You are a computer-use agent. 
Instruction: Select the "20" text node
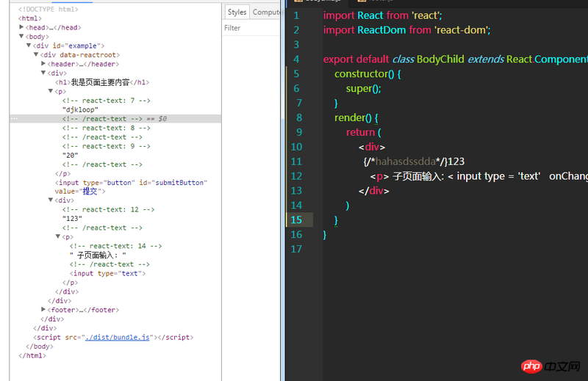(70, 156)
